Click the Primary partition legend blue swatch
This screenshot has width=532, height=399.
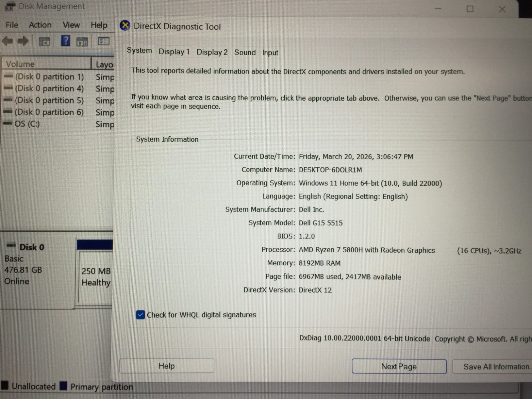tap(64, 386)
